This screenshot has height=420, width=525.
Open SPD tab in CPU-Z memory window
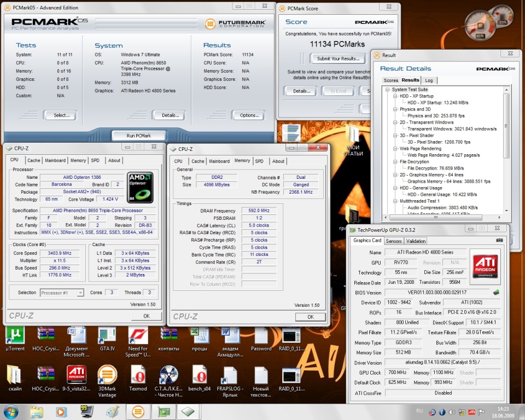259,161
